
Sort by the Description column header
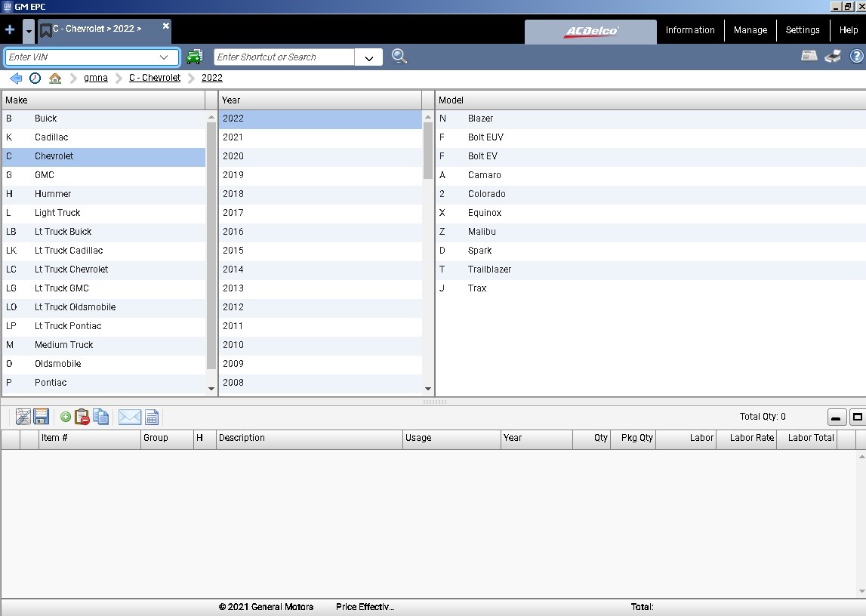pyautogui.click(x=309, y=439)
